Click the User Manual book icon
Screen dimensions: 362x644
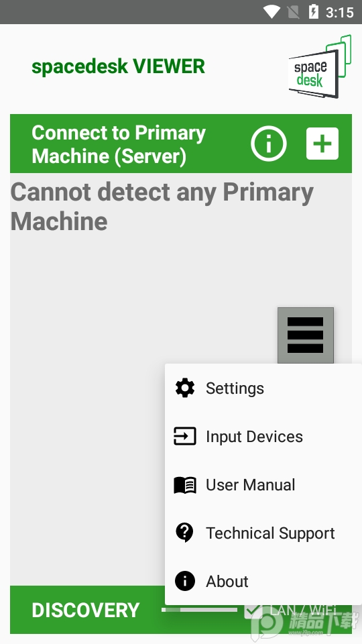(x=185, y=485)
